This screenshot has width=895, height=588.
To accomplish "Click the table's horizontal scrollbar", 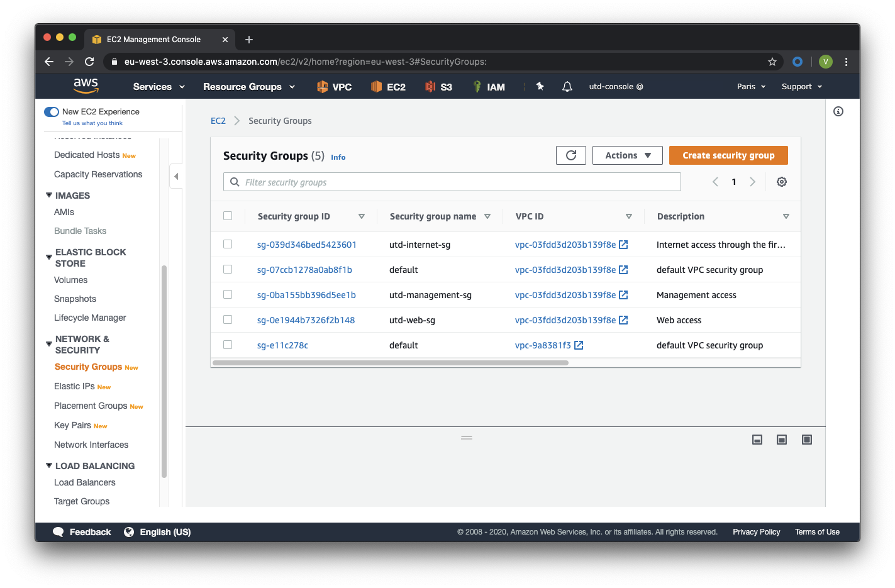I will tap(391, 363).
